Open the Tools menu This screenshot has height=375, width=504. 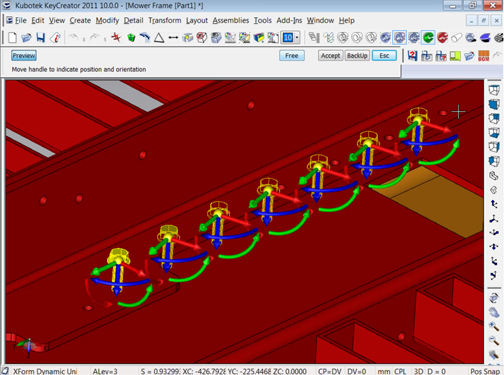[x=263, y=20]
